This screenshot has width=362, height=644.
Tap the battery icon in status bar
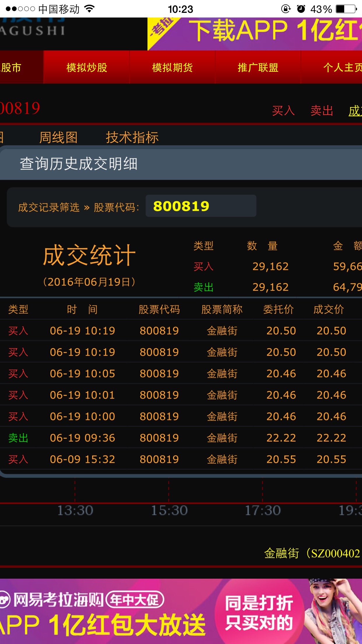346,9
